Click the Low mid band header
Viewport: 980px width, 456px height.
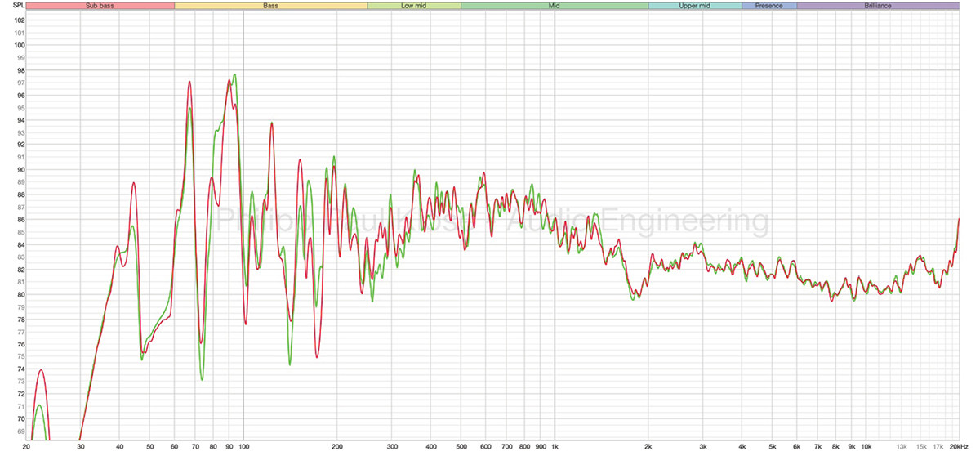pos(414,6)
